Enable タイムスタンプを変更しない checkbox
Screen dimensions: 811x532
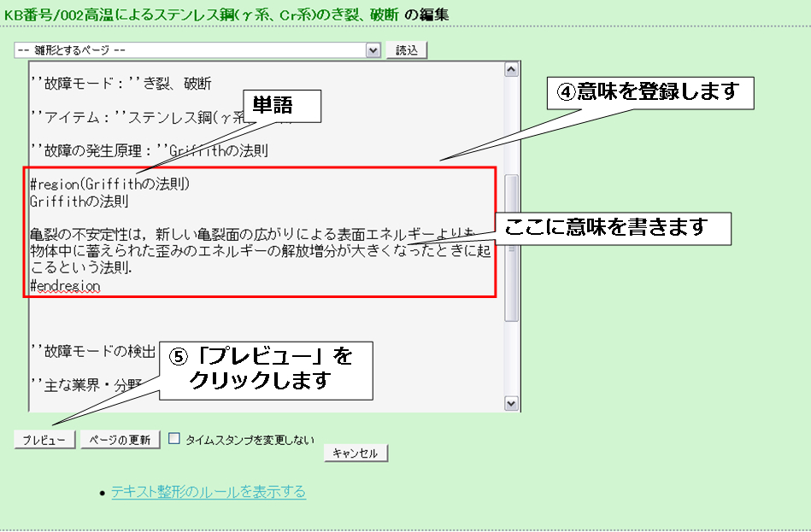click(175, 439)
